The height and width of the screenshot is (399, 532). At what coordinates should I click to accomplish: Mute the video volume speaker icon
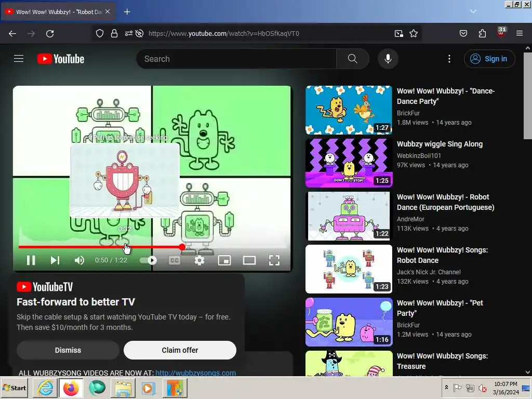click(x=79, y=260)
